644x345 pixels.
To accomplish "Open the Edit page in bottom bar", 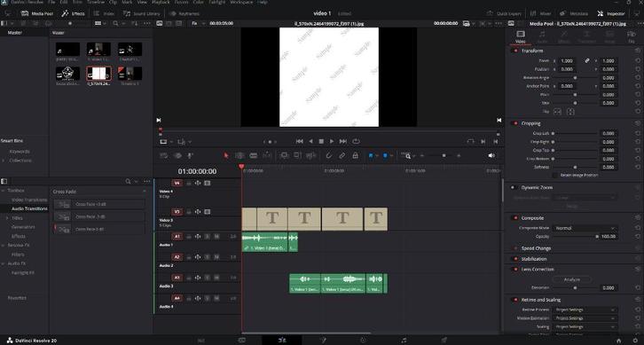I will pos(282,340).
